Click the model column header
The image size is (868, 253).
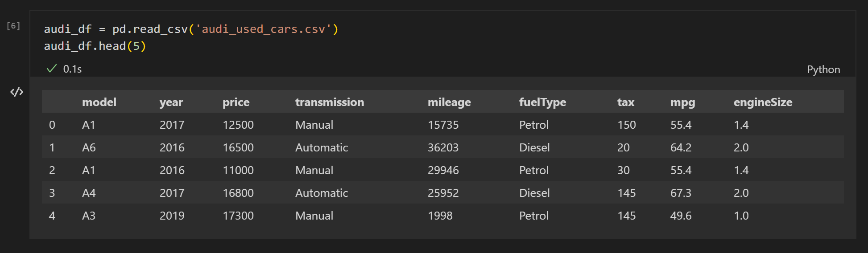point(99,102)
